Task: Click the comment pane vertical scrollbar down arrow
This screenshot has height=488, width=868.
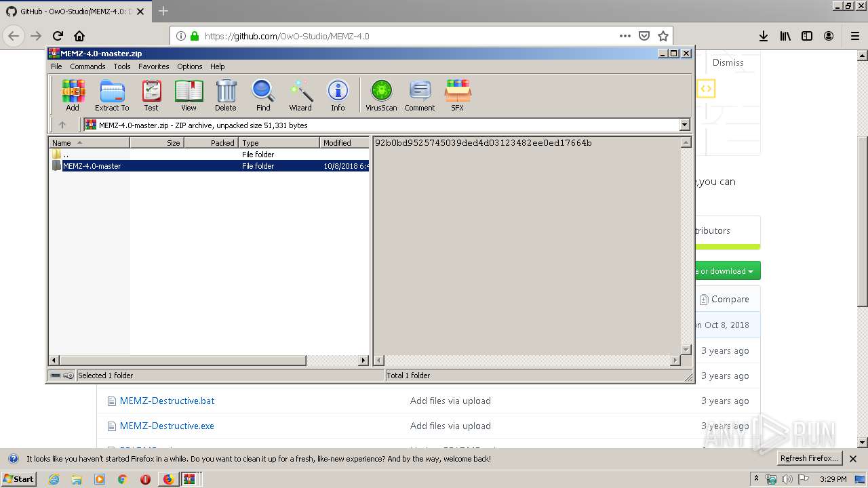Action: coord(686,350)
